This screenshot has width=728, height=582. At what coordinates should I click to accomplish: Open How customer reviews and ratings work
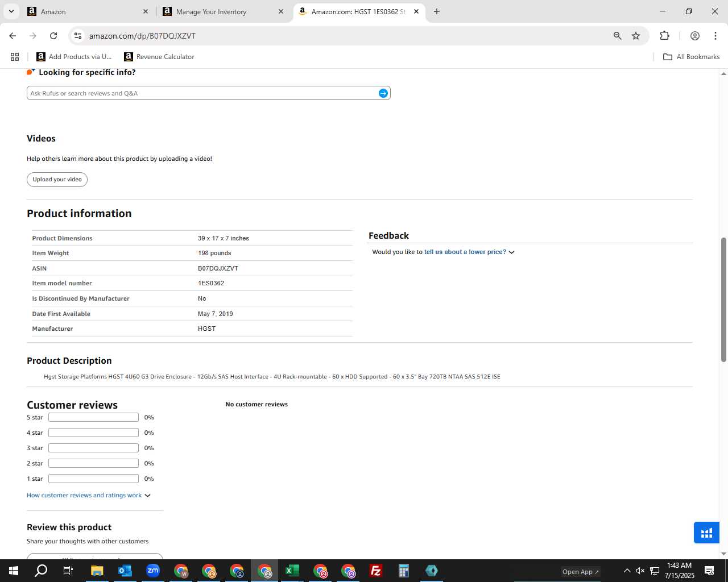(84, 496)
